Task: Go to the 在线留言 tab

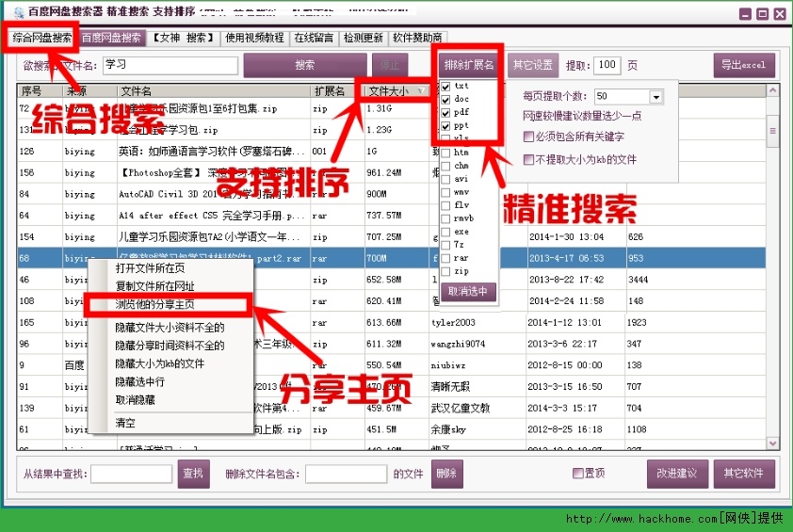Action: click(314, 38)
